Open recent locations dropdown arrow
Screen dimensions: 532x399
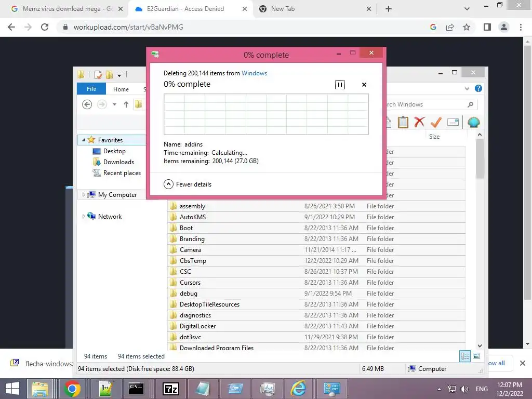pos(114,104)
